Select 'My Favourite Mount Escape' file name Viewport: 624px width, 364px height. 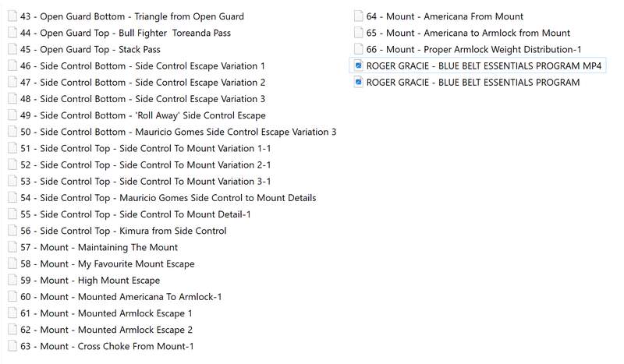pyautogui.click(x=108, y=264)
